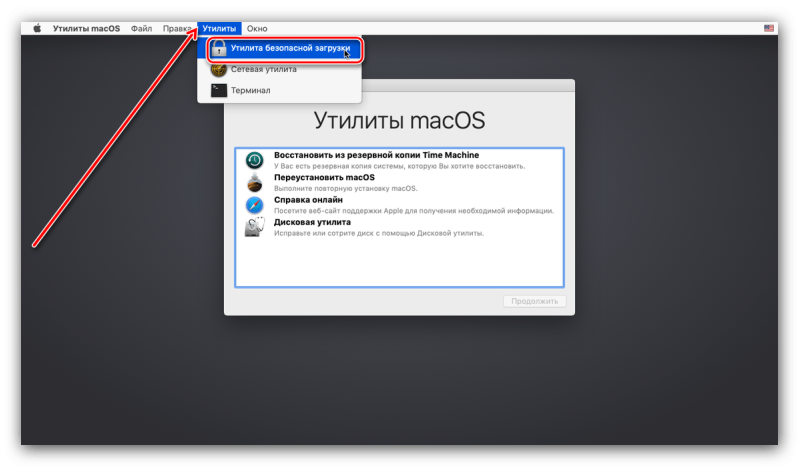
Task: Open the Утилиты macOS application menu
Action: tap(86, 29)
